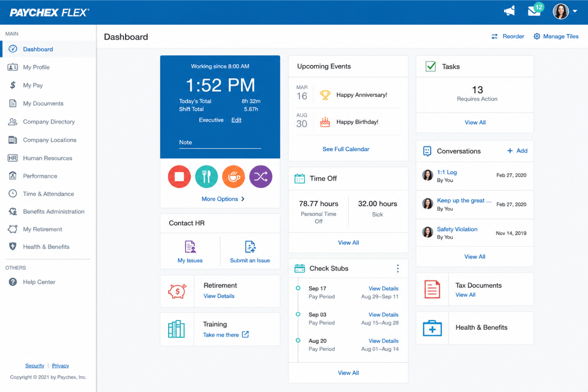588x392 pixels.
Task: View Details for Sep 03 check stub
Action: [x=383, y=315]
